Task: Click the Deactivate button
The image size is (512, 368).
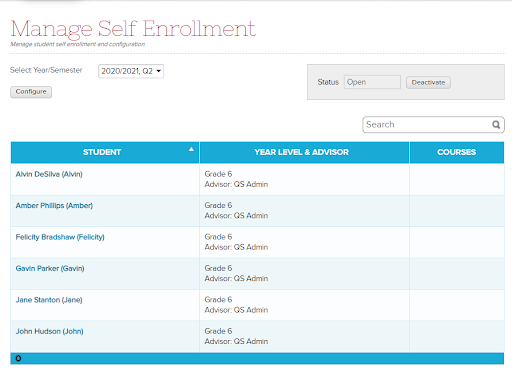Action: [428, 82]
